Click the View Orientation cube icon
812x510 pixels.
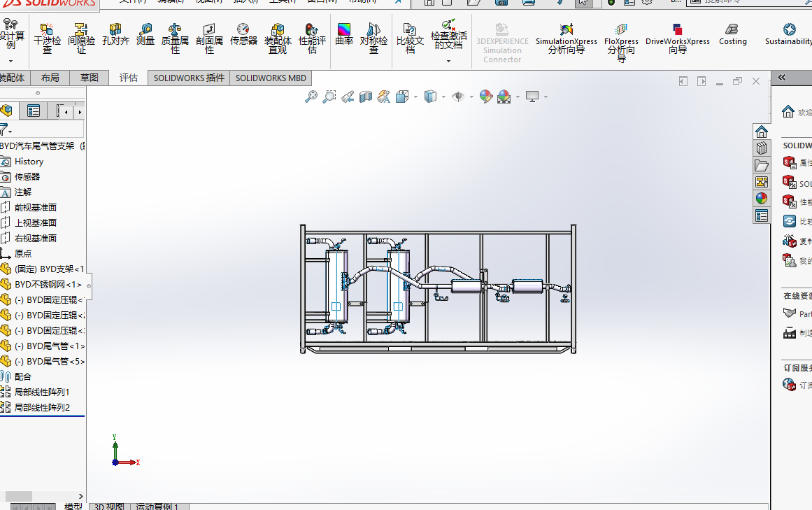click(402, 97)
